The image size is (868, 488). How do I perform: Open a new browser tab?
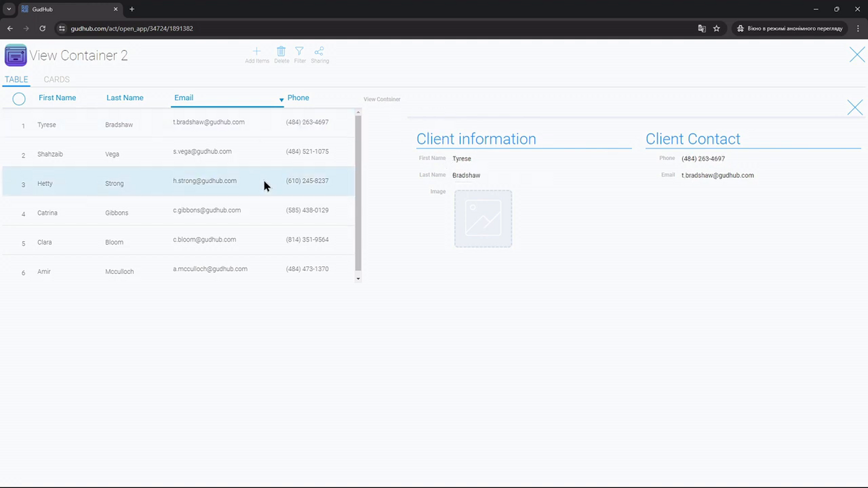coord(132,9)
